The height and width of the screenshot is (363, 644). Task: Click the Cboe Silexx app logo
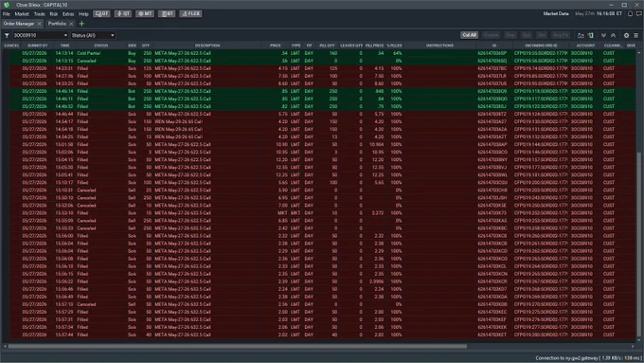tap(7, 5)
